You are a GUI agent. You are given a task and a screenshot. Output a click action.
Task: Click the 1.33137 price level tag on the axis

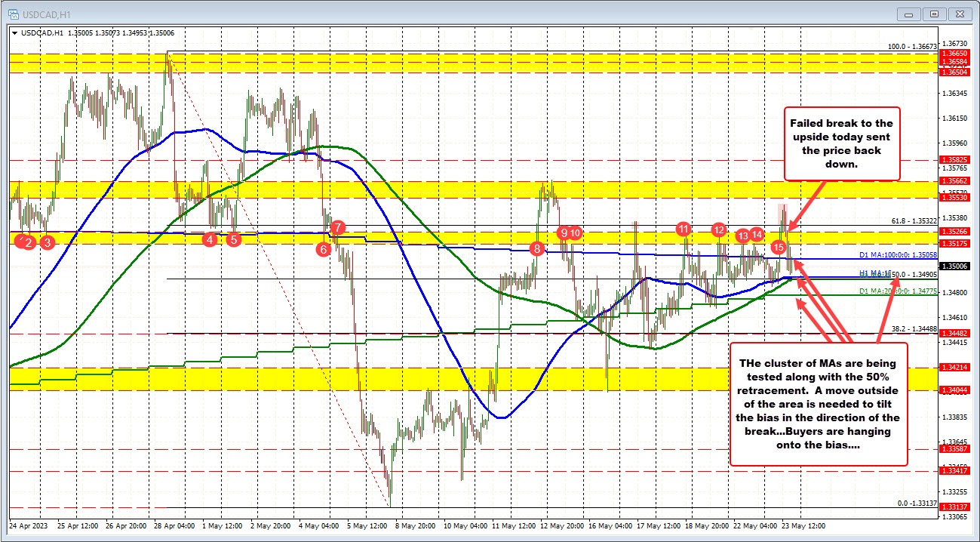point(954,507)
